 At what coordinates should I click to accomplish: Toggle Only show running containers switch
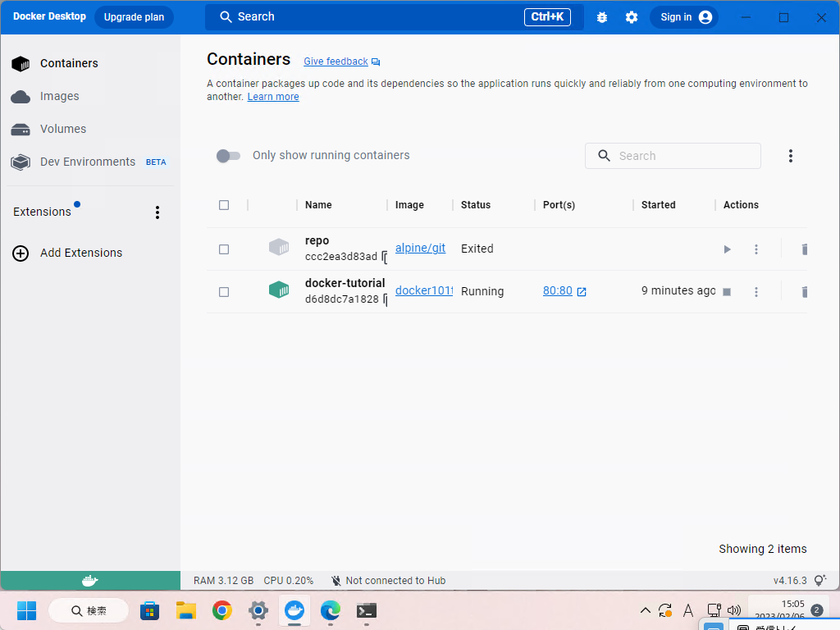(x=228, y=156)
